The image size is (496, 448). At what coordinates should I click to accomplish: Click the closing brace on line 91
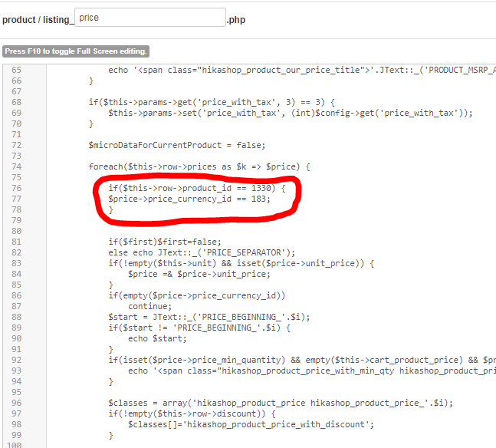110,349
